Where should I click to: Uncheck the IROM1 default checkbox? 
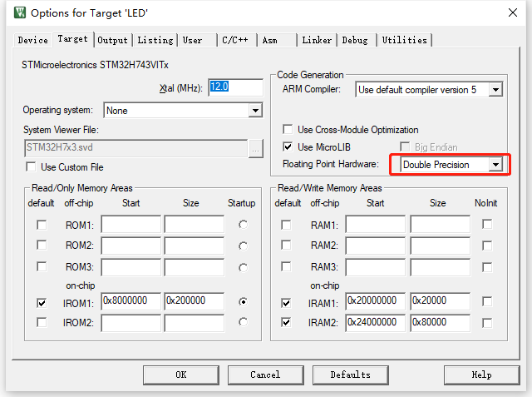click(x=42, y=303)
